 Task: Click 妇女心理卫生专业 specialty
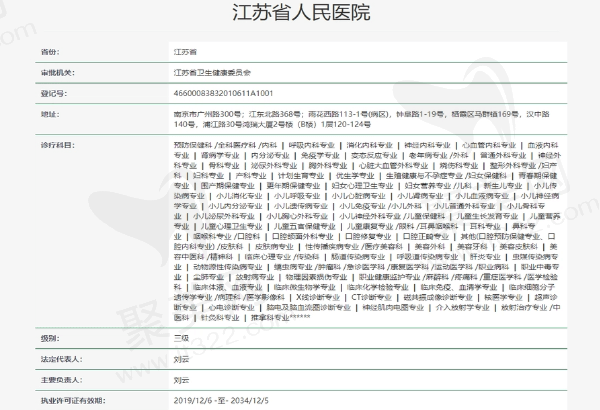pyautogui.click(x=362, y=186)
